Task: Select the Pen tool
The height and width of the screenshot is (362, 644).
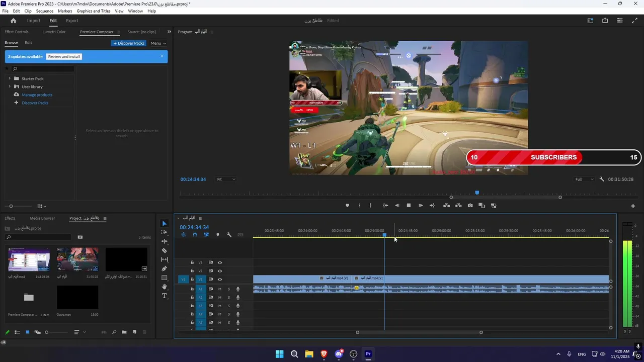Action: [164, 268]
